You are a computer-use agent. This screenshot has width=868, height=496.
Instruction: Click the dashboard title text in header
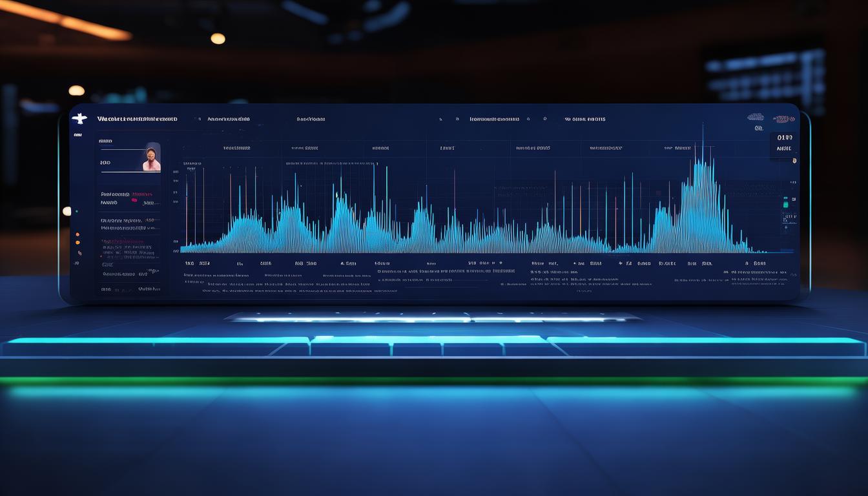[x=137, y=119]
